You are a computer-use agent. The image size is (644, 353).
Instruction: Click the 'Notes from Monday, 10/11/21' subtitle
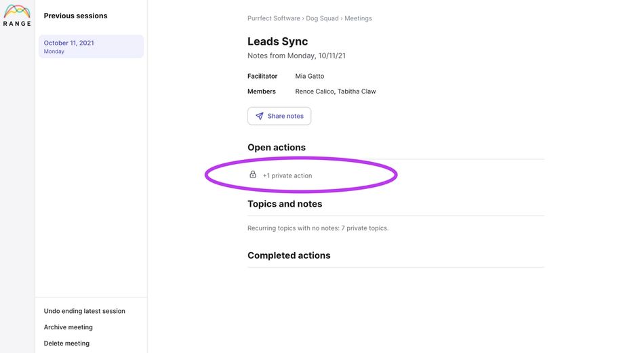[x=296, y=56]
